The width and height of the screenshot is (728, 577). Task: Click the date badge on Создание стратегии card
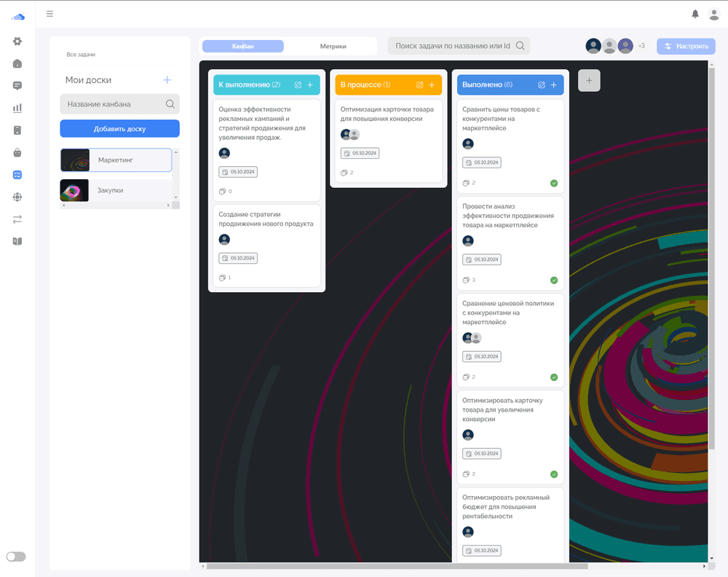(238, 259)
